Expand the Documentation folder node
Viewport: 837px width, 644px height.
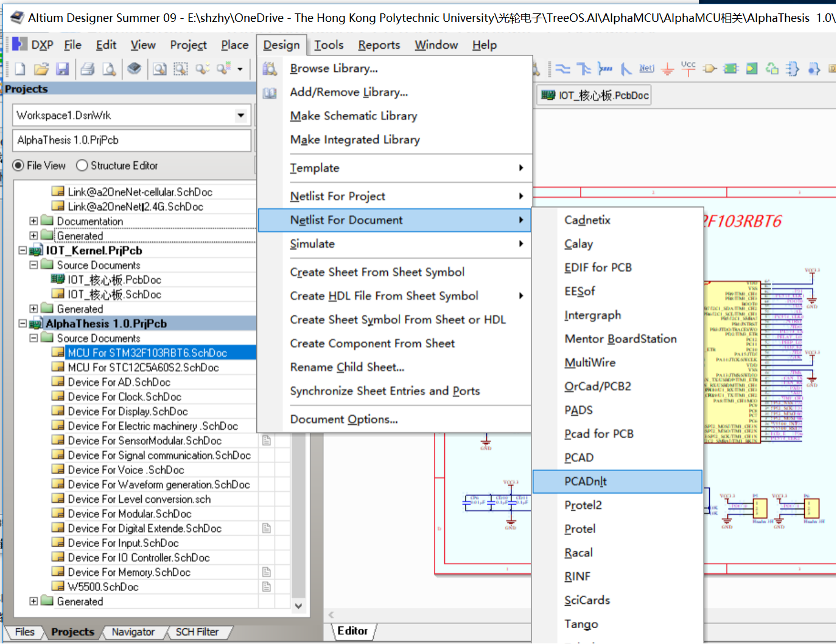coord(33,221)
